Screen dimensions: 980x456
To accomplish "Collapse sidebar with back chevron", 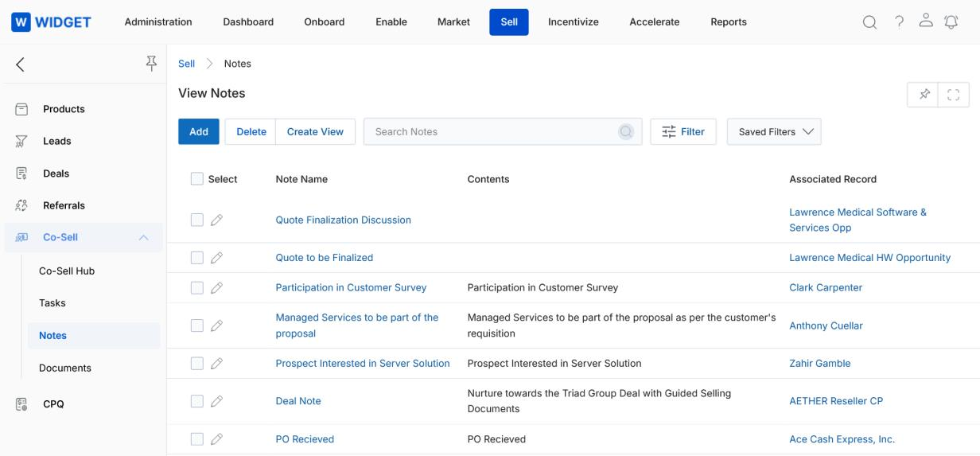I will click(x=20, y=64).
